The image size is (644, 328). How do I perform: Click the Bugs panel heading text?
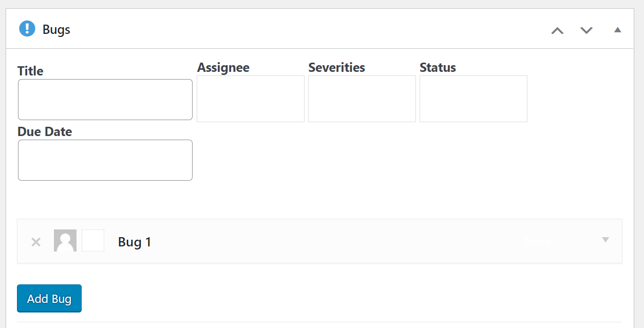(x=56, y=30)
